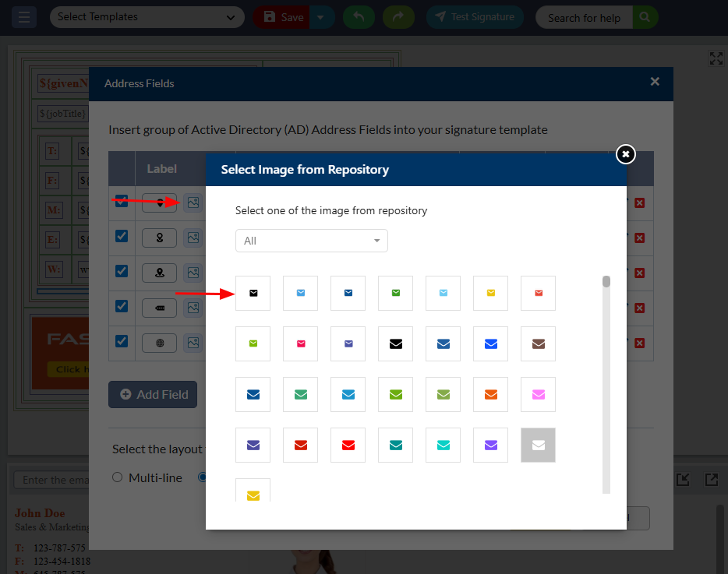This screenshot has height=574, width=728.
Task: Open the hamburger menu
Action: coord(25,17)
